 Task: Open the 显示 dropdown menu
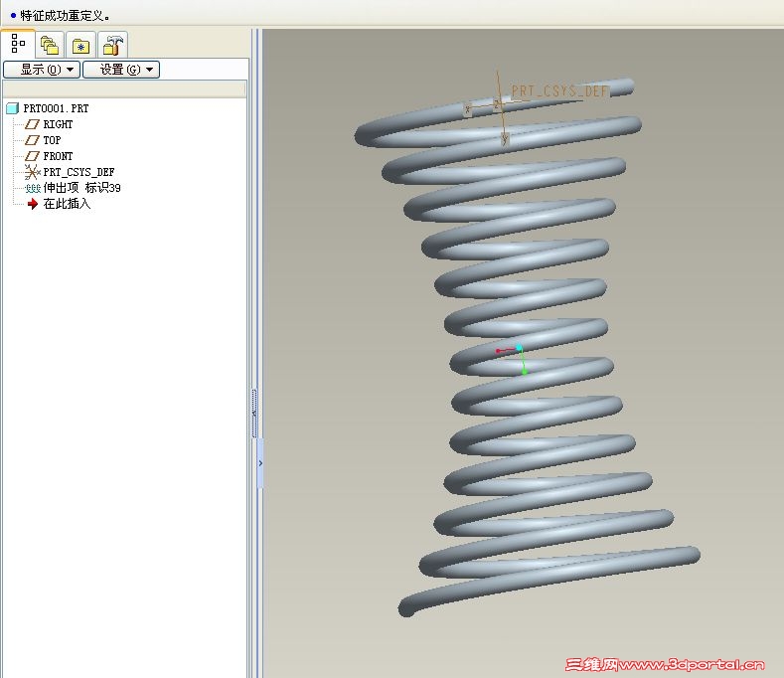(x=42, y=70)
